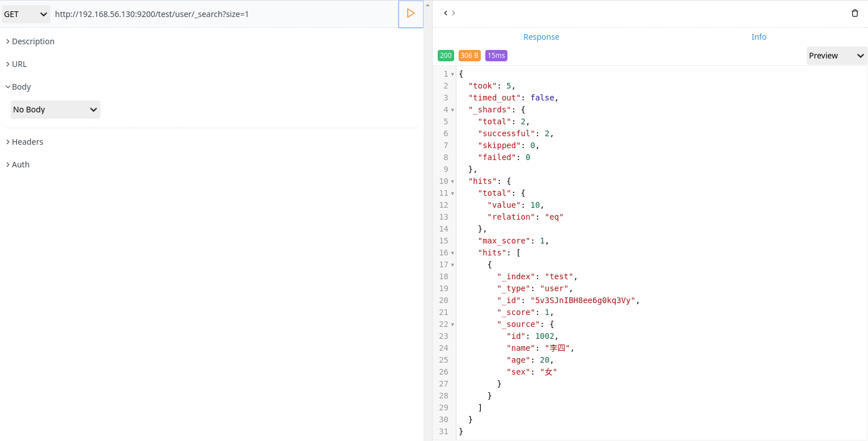
Task: Click the scroll-up arrow on the panel scrollbar
Action: pos(427,5)
